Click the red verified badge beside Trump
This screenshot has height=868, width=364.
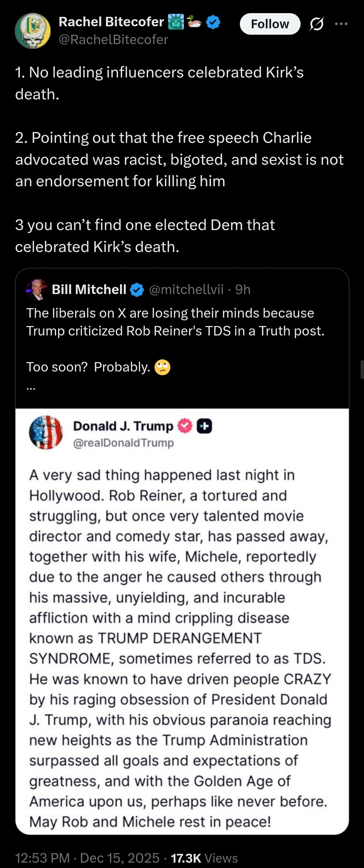coord(185,426)
